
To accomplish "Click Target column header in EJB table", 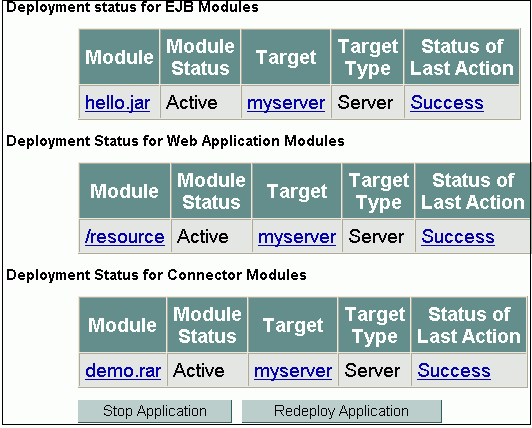I will pos(286,57).
